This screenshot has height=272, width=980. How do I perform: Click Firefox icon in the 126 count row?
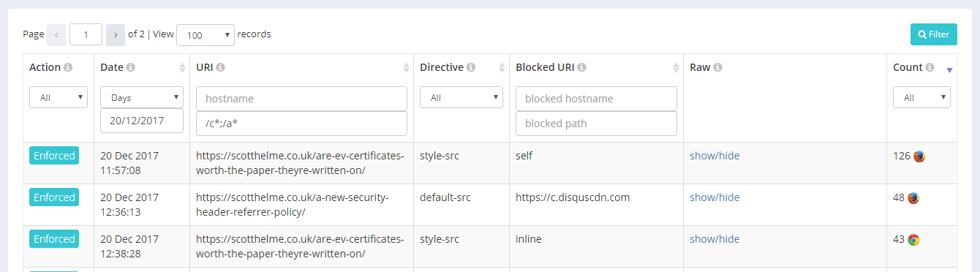[x=919, y=156]
